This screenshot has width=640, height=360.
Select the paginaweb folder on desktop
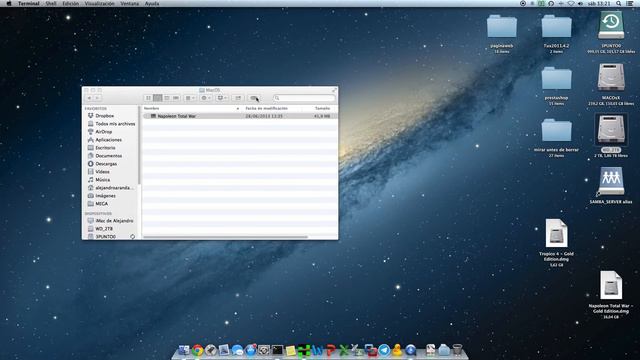(502, 27)
